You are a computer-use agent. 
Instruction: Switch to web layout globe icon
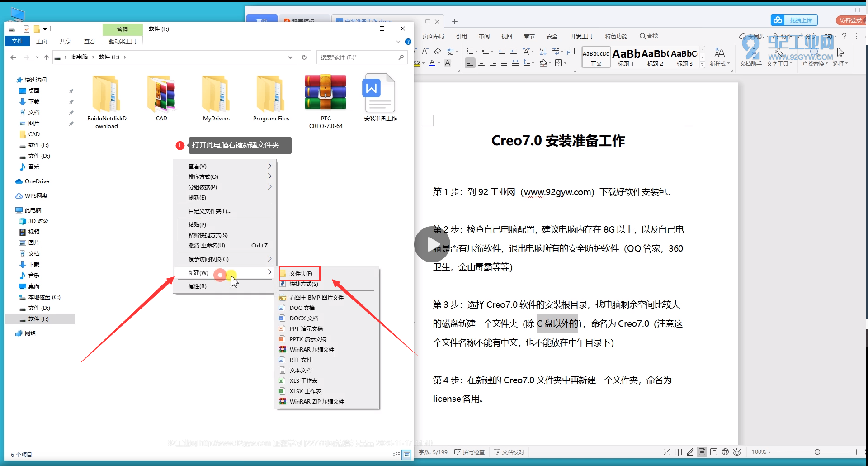click(726, 452)
